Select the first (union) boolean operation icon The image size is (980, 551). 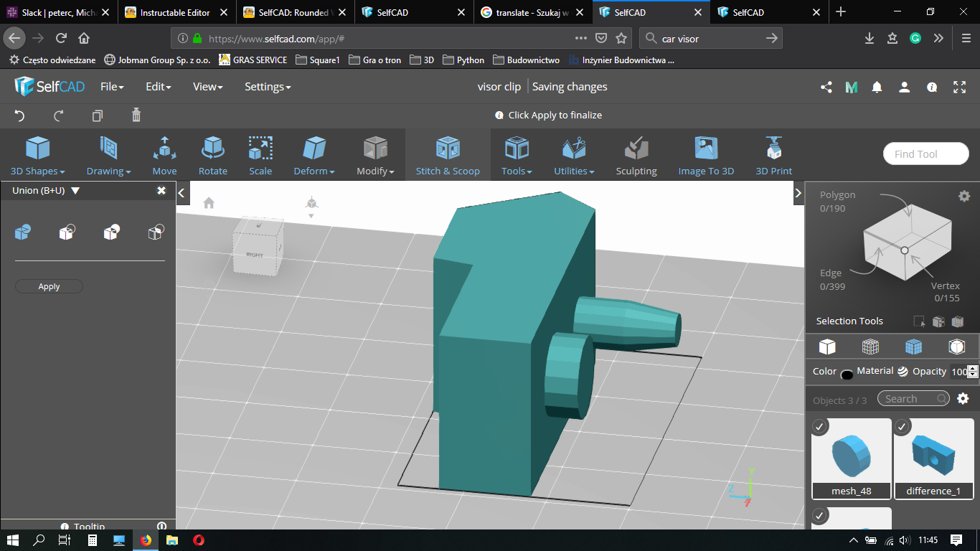[x=23, y=232]
